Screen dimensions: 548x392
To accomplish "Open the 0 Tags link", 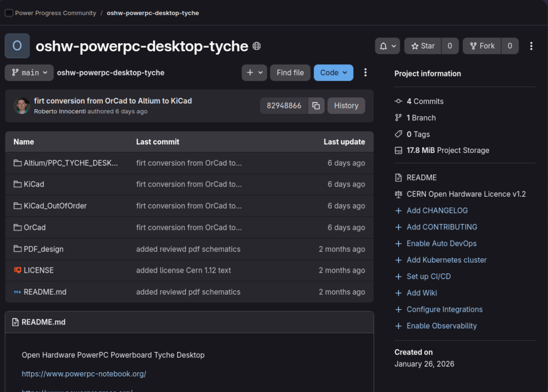I will tap(418, 134).
